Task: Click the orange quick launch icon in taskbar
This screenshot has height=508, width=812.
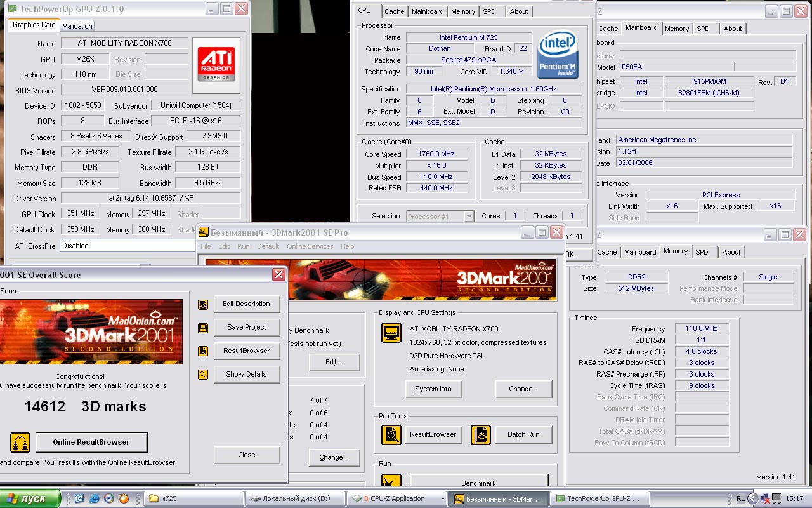Action: click(124, 498)
